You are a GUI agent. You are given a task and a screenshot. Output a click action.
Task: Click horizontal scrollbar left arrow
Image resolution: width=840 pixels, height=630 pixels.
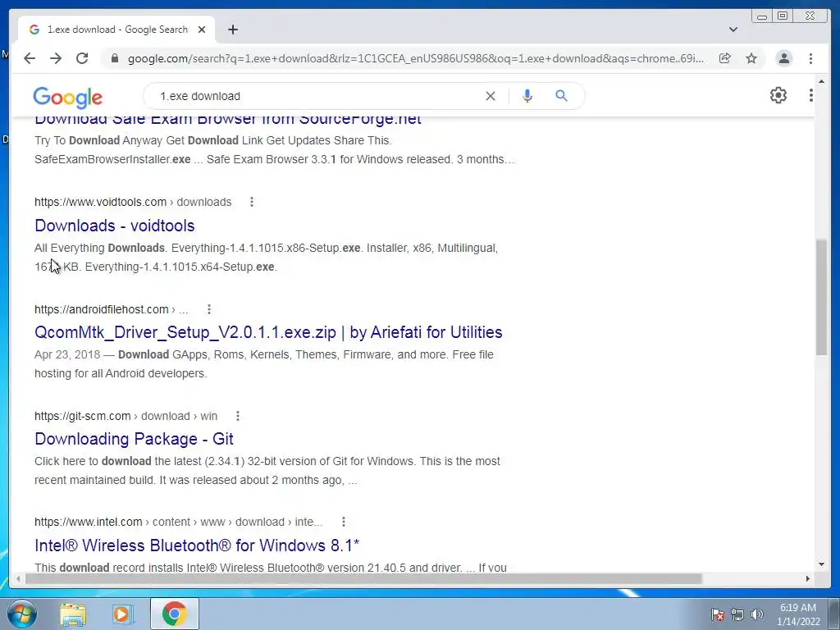click(x=18, y=578)
